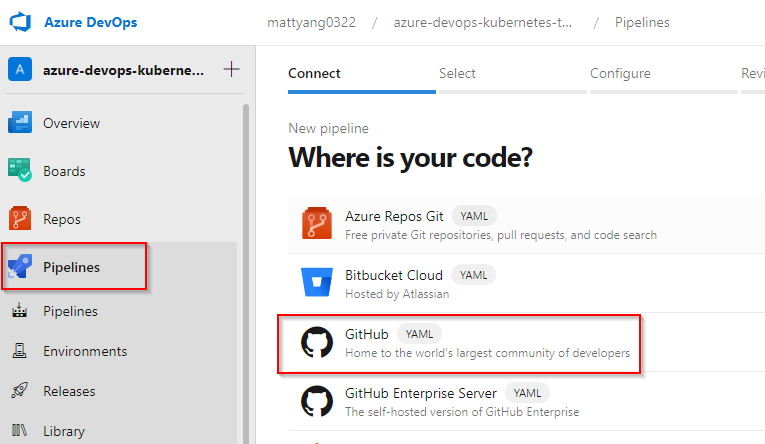Click the Azure Repos Git orange icon
This screenshot has height=444, width=765.
(x=317, y=223)
